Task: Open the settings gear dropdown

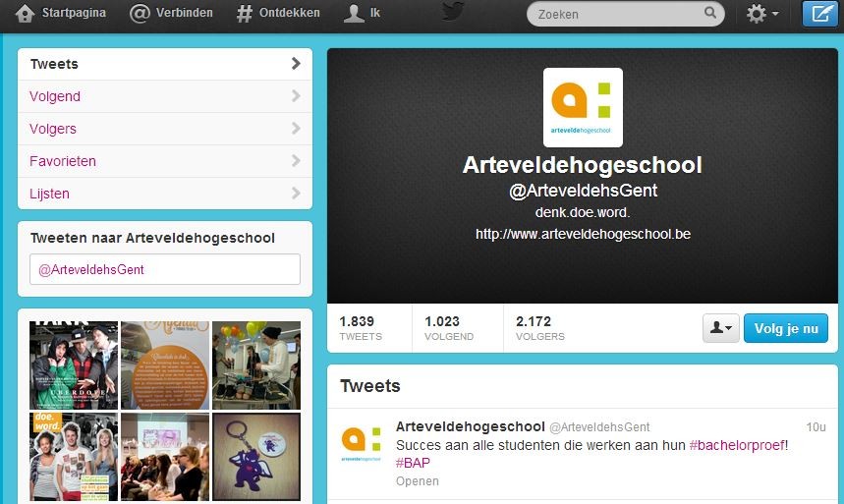Action: click(762, 14)
